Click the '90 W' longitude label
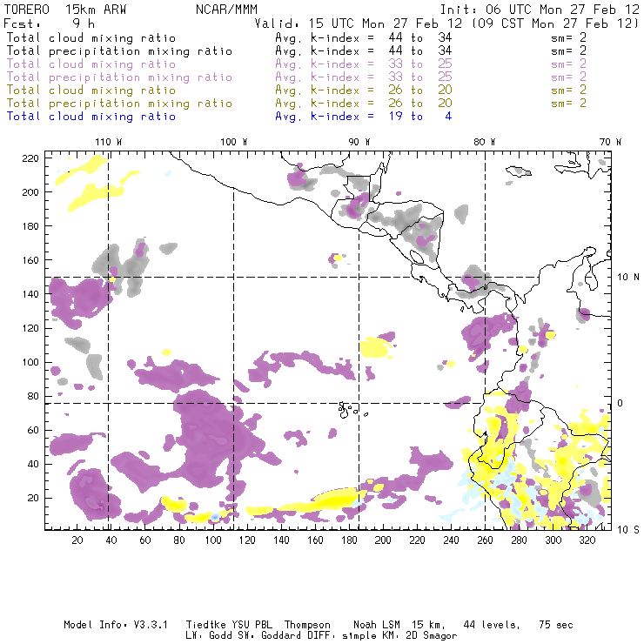The image size is (644, 644). pos(359,142)
